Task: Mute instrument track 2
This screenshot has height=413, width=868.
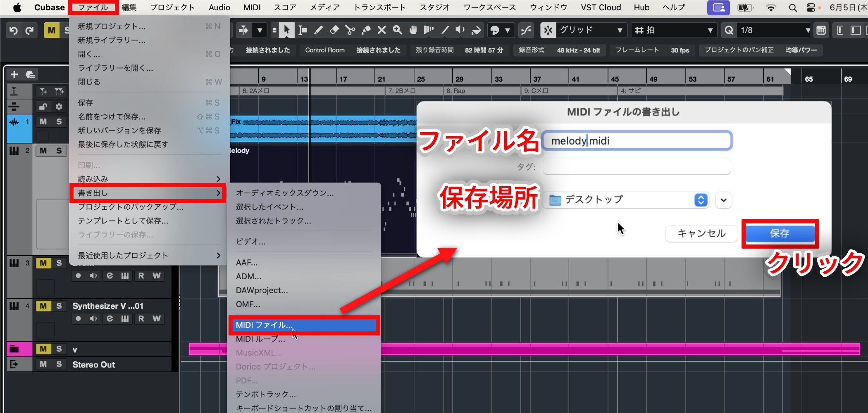Action: tap(43, 151)
